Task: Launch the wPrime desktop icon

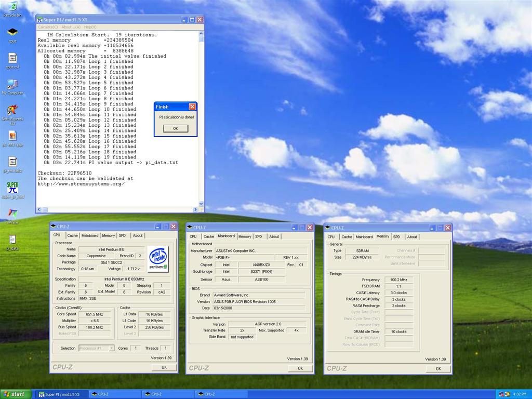Action: 12,214
